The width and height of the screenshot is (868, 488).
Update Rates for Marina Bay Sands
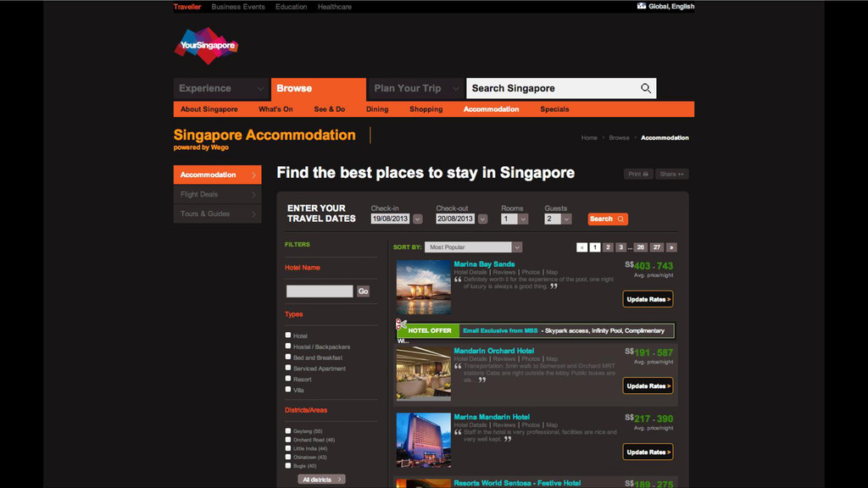pos(648,299)
